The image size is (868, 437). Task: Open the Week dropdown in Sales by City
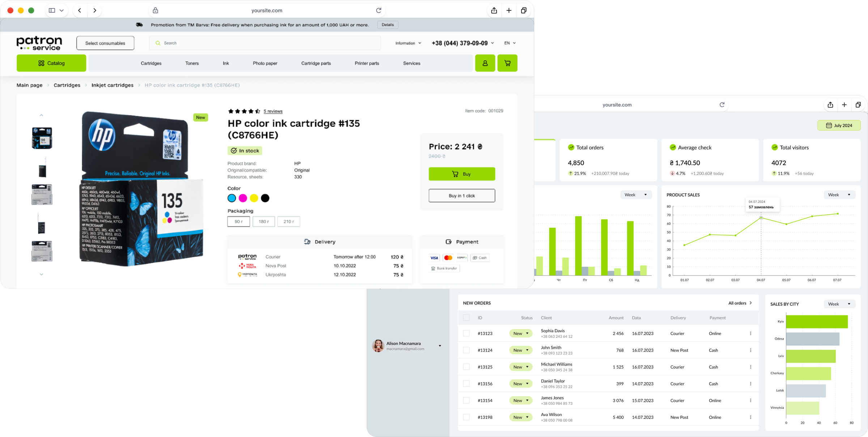[839, 304]
